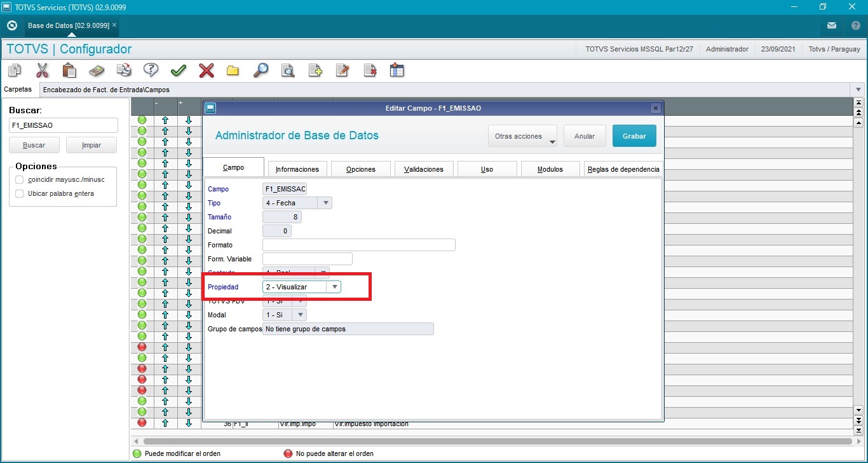The image size is (868, 463).
Task: Click the top-right help circle icon
Action: [x=856, y=25]
